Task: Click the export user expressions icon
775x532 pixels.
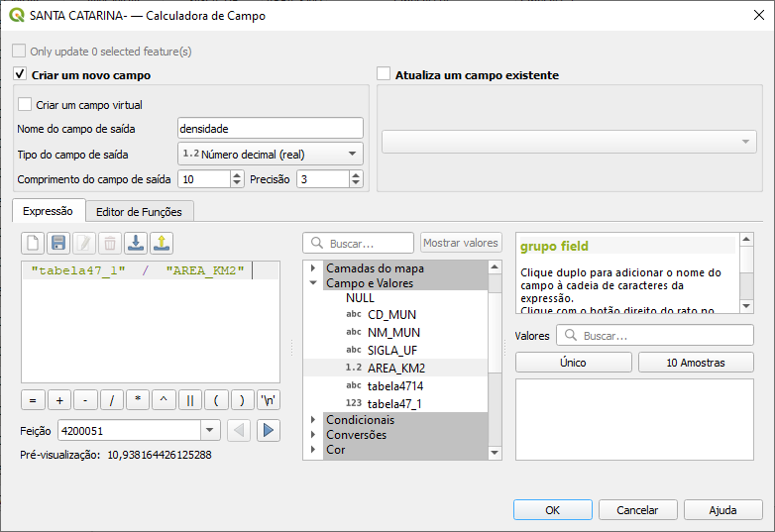Action: (x=162, y=243)
